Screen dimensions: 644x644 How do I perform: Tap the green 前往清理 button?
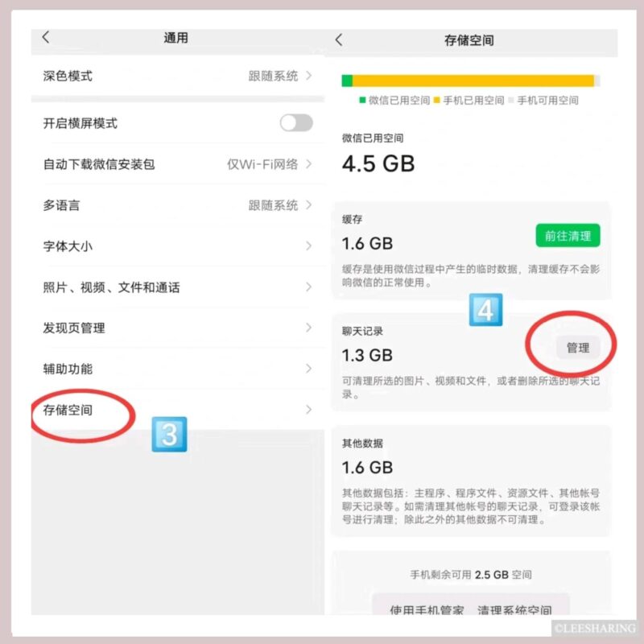pos(568,236)
